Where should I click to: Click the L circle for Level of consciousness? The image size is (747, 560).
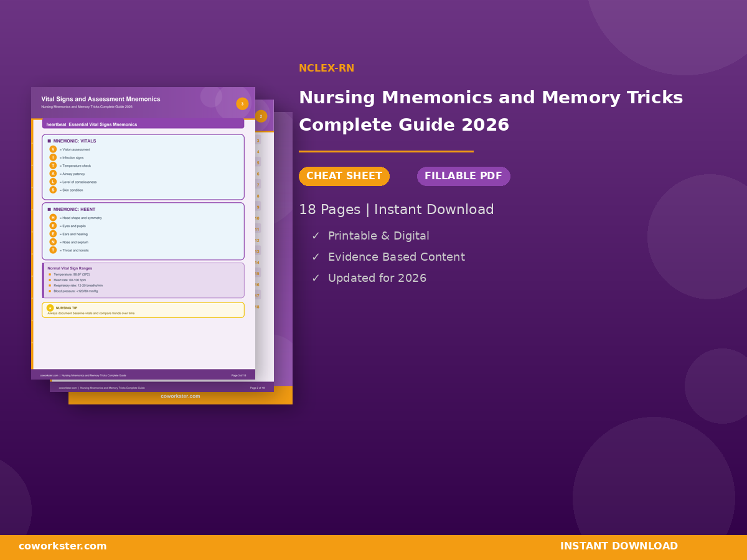pos(53,182)
